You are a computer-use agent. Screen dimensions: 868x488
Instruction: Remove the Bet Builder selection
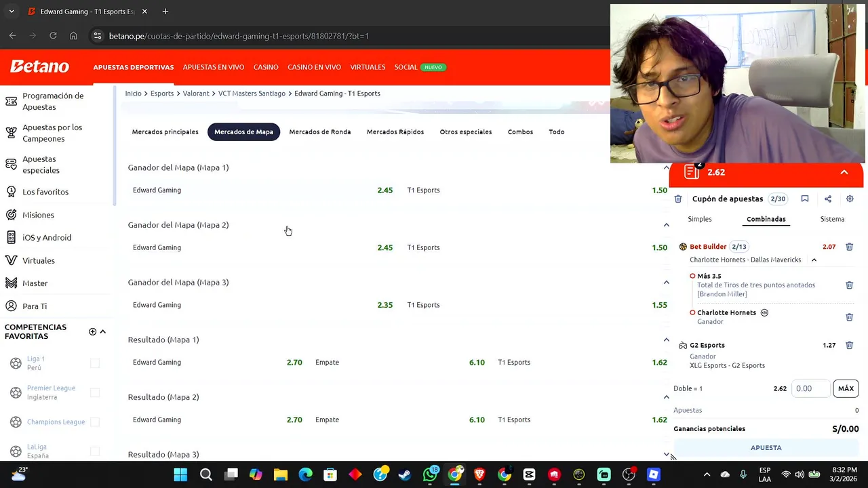pyautogui.click(x=849, y=247)
